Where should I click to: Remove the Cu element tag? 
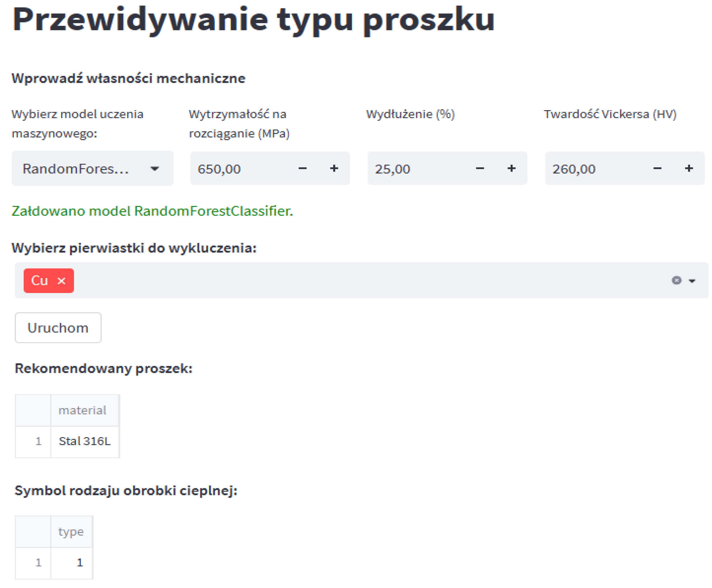pyautogui.click(x=61, y=281)
